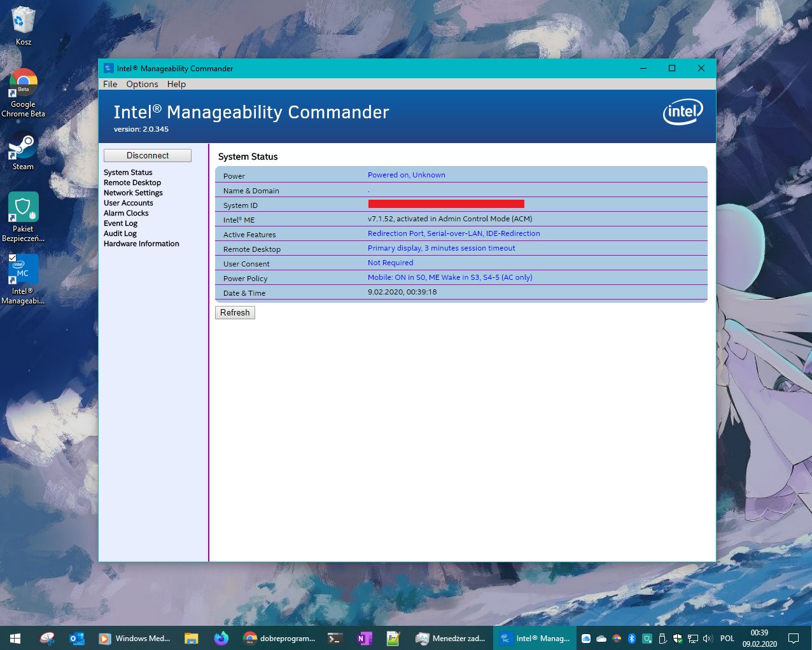Click the Intel Manageability taskbar button
Viewport: 812px width, 650px height.
(535, 638)
